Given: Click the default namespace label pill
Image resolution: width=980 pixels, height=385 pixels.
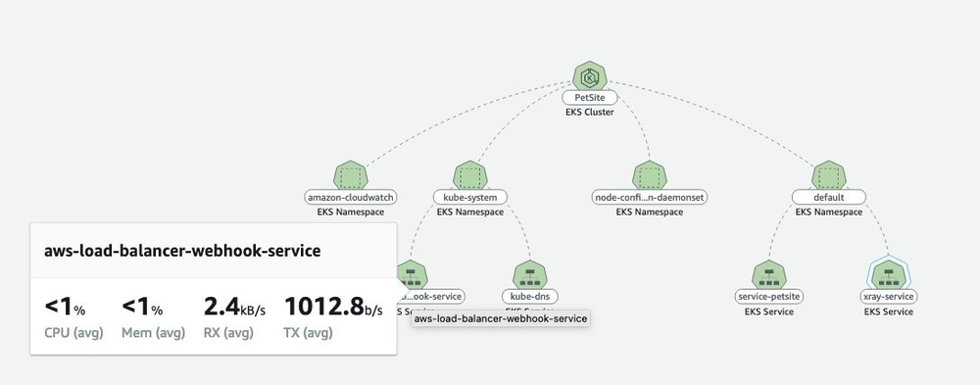Looking at the screenshot, I should tap(829, 198).
